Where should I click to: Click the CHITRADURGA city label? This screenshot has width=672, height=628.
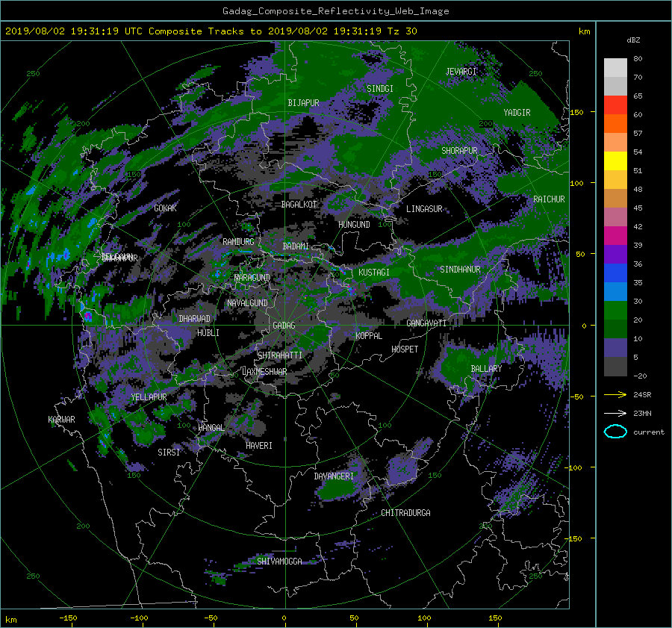(405, 512)
